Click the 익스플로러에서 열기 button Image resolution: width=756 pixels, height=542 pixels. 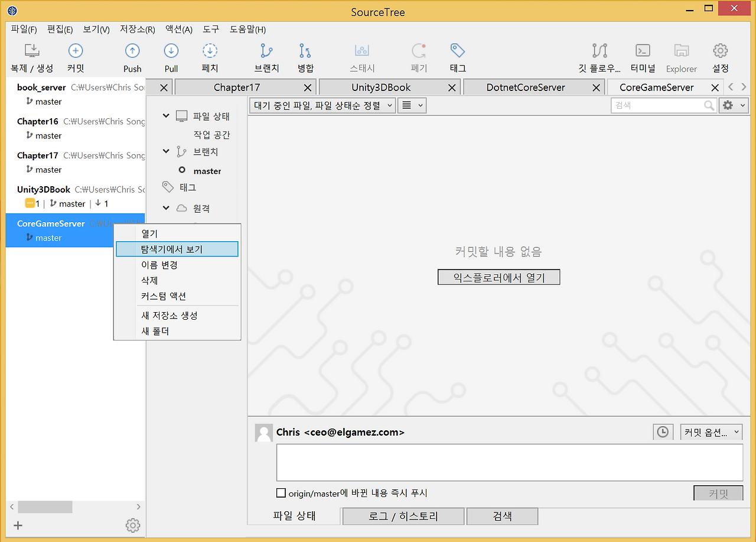498,277
